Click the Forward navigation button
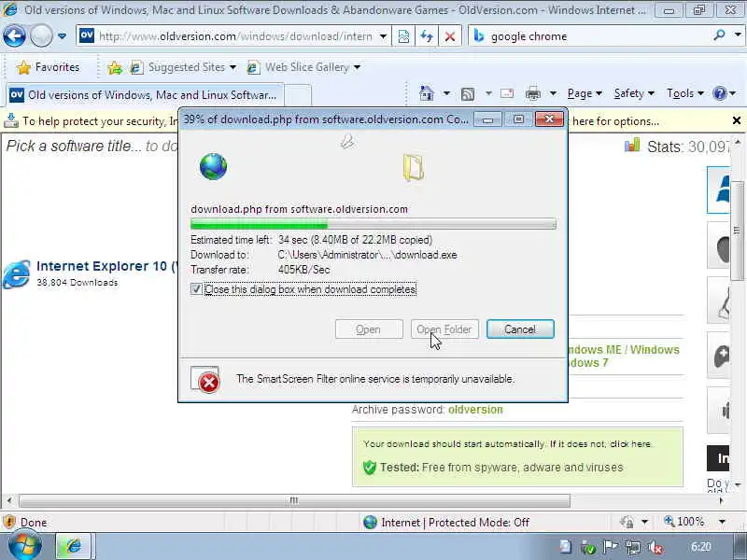Screen dimensions: 747x560 click(x=41, y=35)
